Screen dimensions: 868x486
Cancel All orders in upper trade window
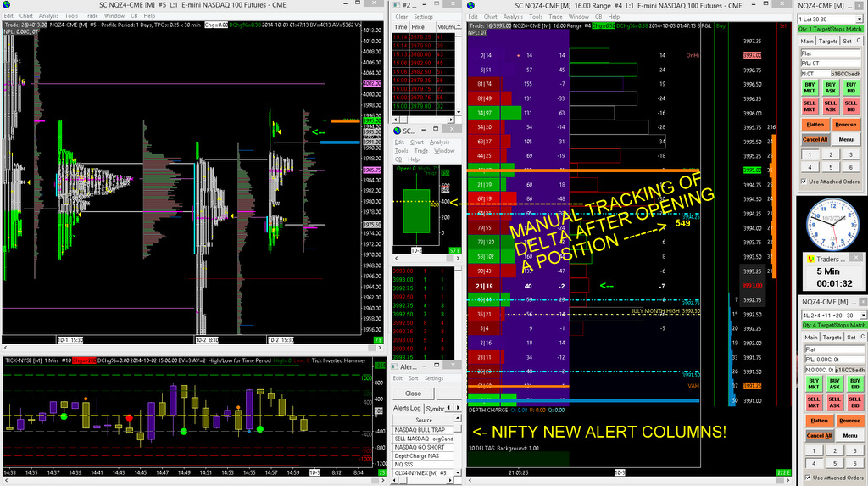pos(815,139)
